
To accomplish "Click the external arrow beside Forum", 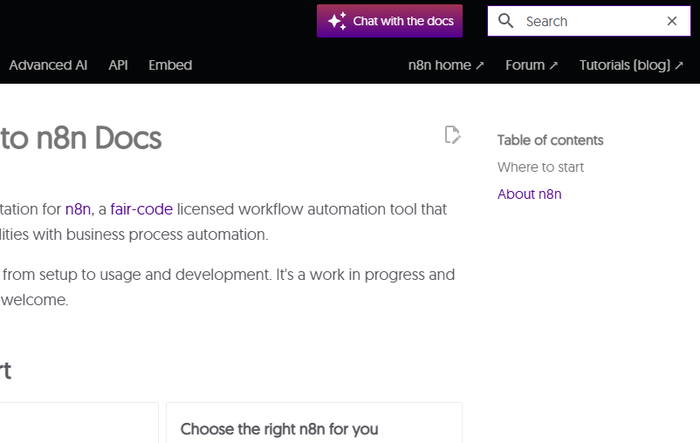I will 554,66.
